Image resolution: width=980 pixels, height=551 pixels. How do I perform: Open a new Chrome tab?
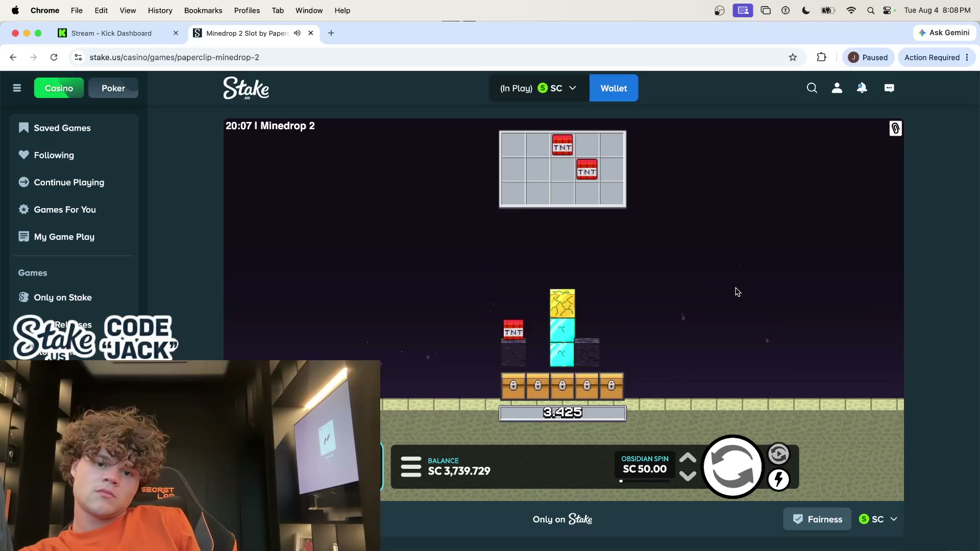coord(331,33)
